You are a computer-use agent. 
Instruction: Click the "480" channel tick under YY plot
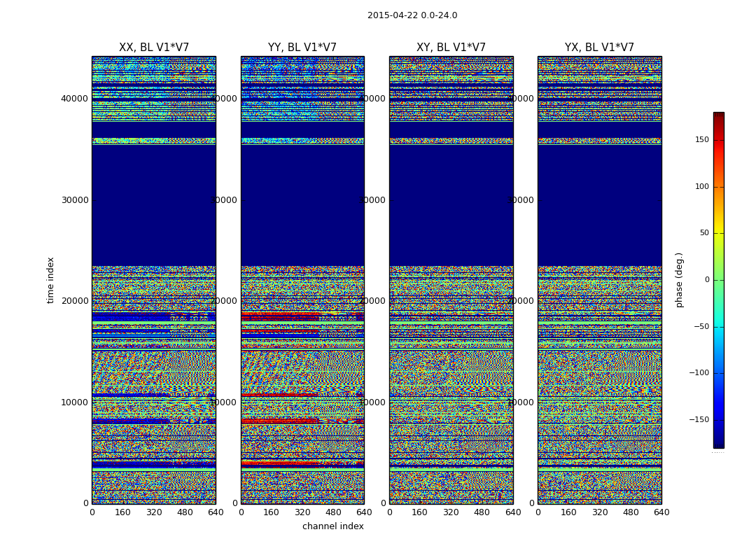[333, 512]
